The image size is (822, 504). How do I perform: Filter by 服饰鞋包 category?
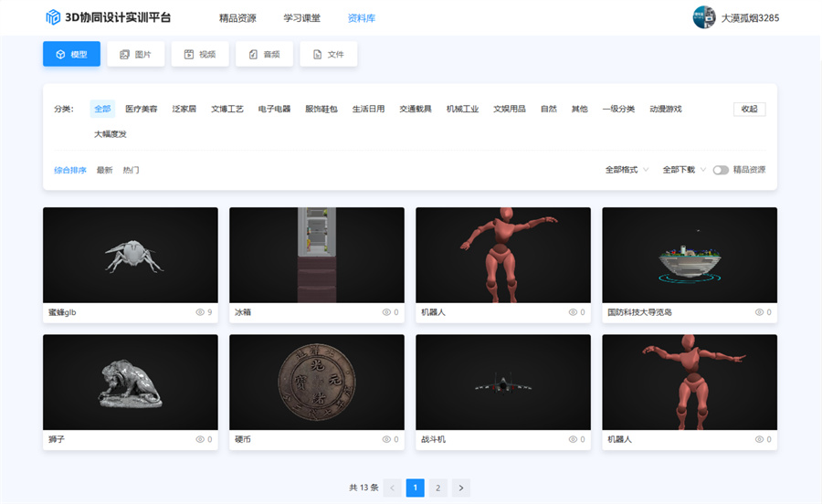click(x=321, y=109)
